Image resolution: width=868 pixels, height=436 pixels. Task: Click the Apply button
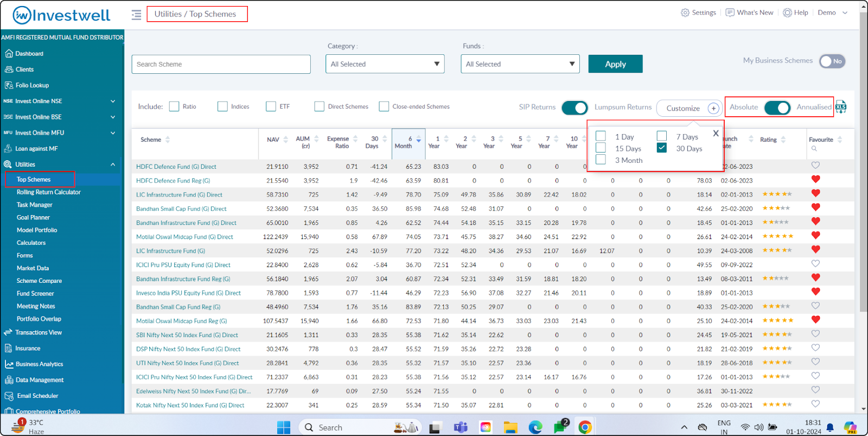[615, 64]
